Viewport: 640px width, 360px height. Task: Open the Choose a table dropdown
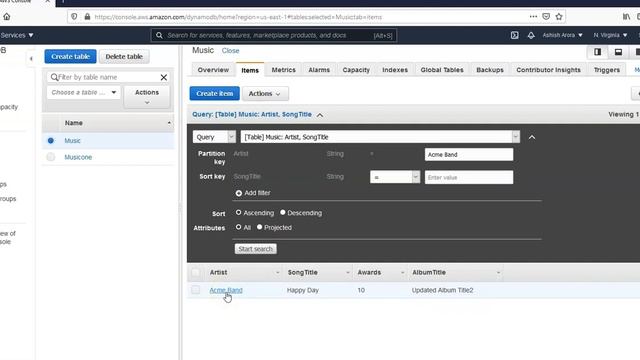click(x=83, y=93)
